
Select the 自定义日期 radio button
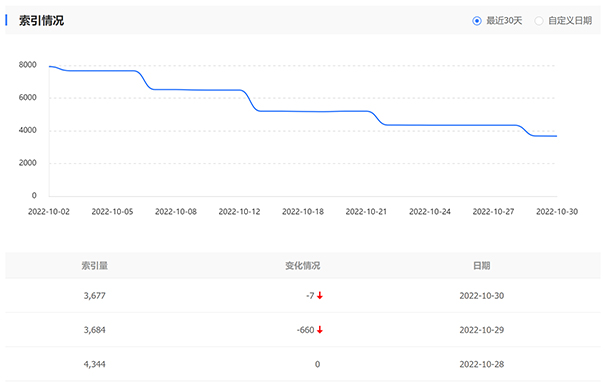tap(539, 21)
